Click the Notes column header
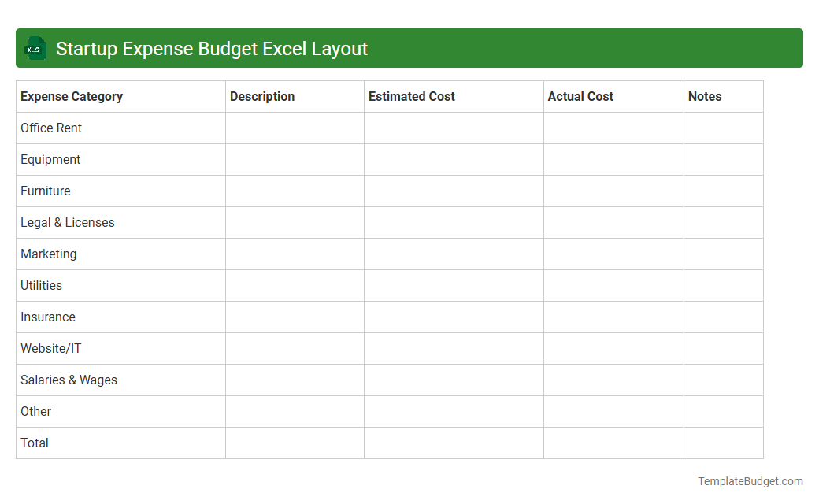The width and height of the screenshot is (819, 504). tap(705, 96)
